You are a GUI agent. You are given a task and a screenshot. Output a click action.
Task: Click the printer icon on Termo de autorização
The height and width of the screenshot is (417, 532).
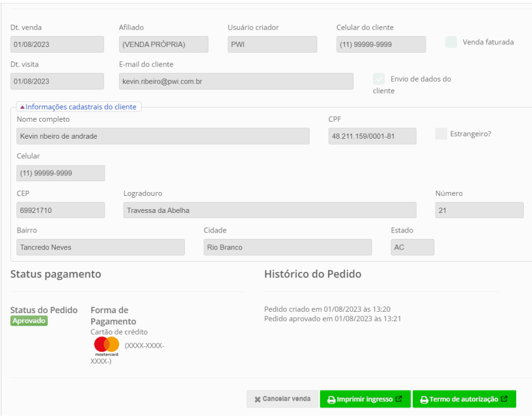(x=424, y=399)
